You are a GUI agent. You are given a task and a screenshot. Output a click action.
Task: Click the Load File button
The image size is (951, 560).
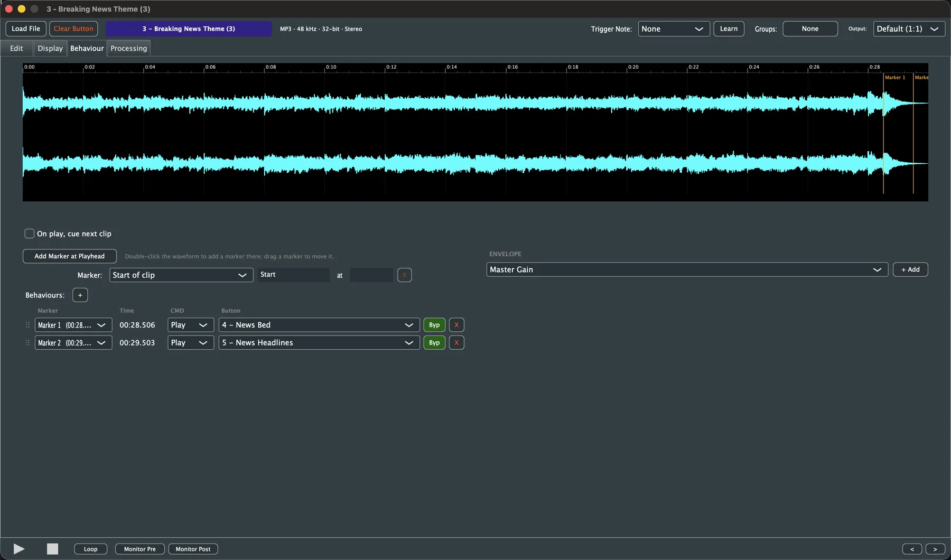(26, 29)
